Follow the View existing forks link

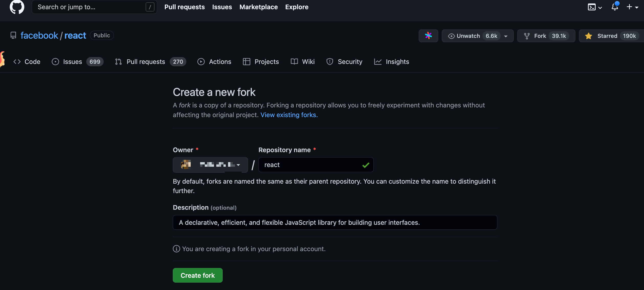coord(289,115)
